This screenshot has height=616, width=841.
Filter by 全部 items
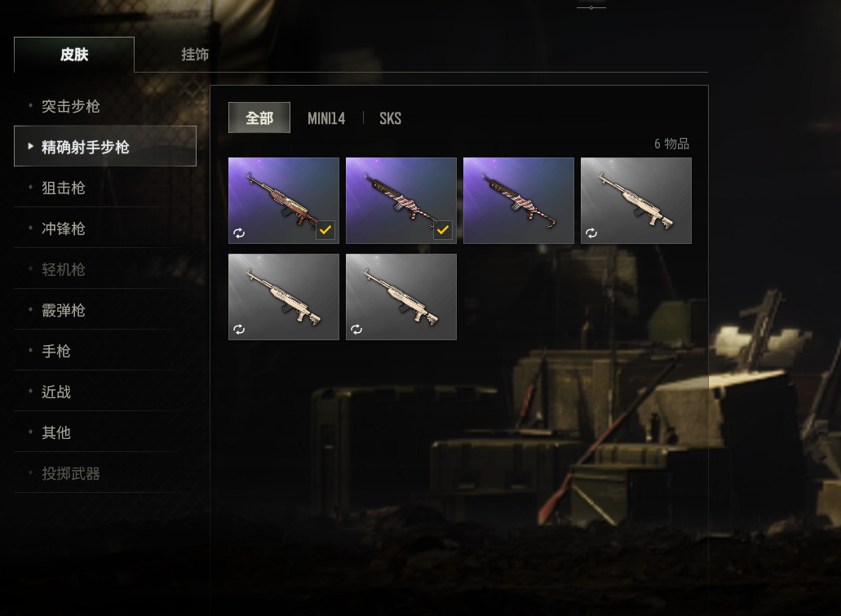[x=259, y=117]
